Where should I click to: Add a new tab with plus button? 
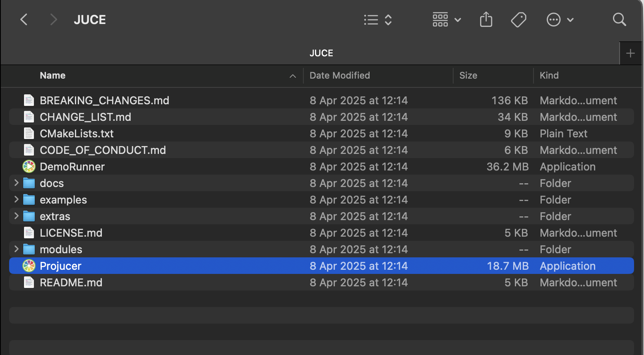point(630,53)
